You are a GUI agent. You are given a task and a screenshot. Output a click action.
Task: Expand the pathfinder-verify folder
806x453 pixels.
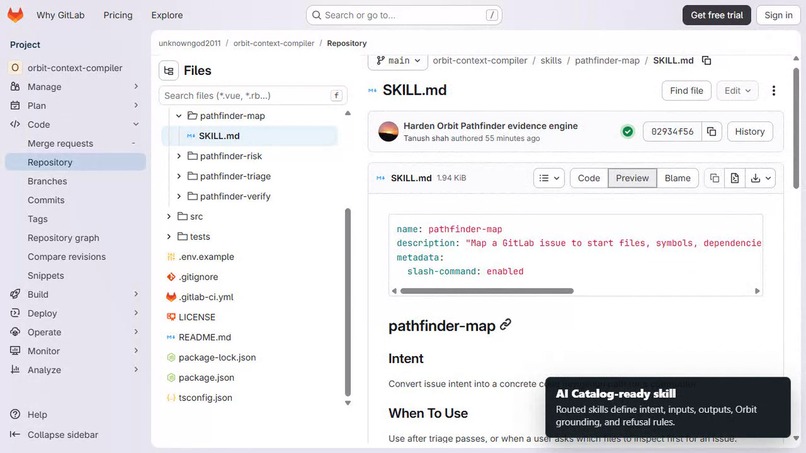[x=178, y=196]
